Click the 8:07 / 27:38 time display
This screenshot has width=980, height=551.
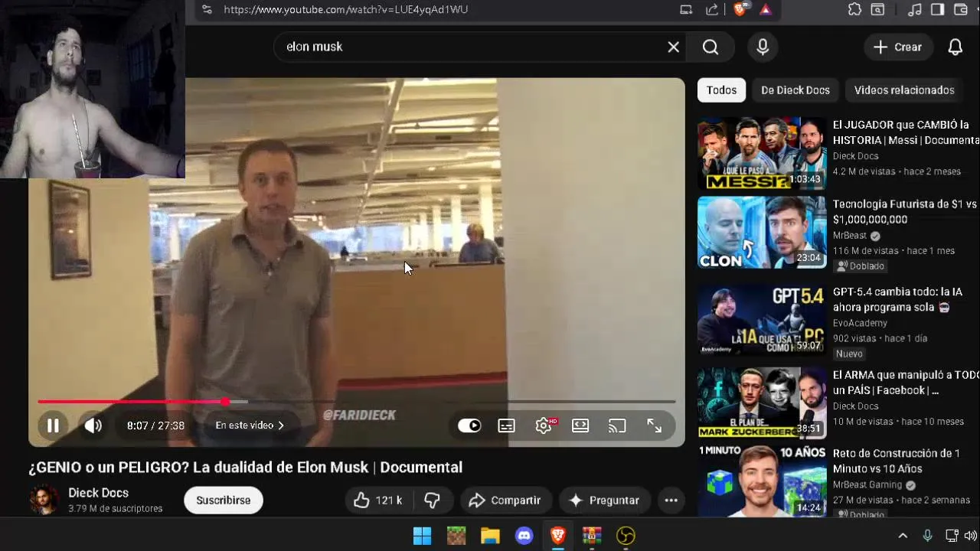click(155, 425)
